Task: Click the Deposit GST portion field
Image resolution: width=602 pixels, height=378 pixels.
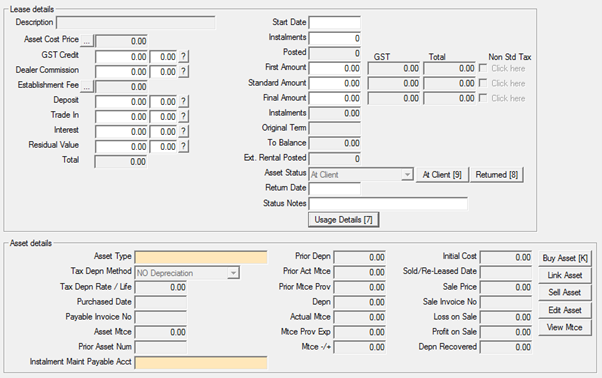Action: click(163, 102)
